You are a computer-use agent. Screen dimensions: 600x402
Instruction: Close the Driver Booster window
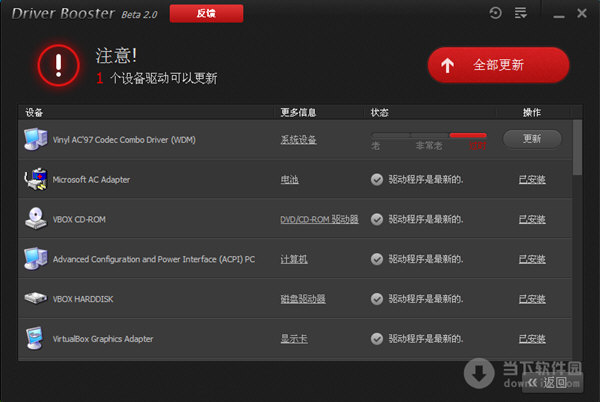point(582,13)
